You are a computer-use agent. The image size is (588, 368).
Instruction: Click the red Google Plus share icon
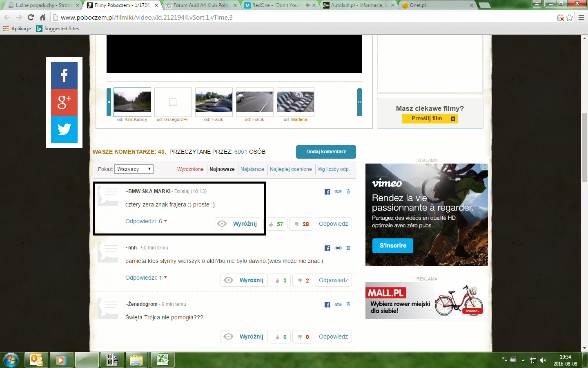pos(64,102)
